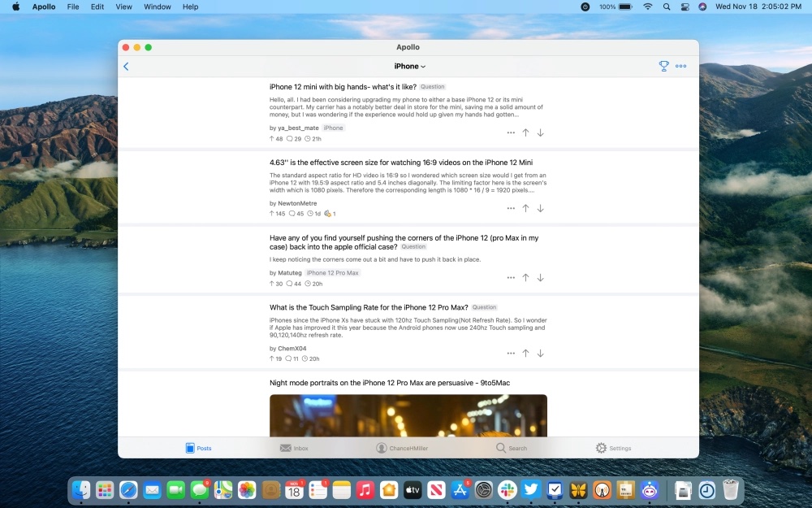This screenshot has width=812, height=508.
Task: Open the Night mode portraits photo thumbnail
Action: click(x=408, y=415)
